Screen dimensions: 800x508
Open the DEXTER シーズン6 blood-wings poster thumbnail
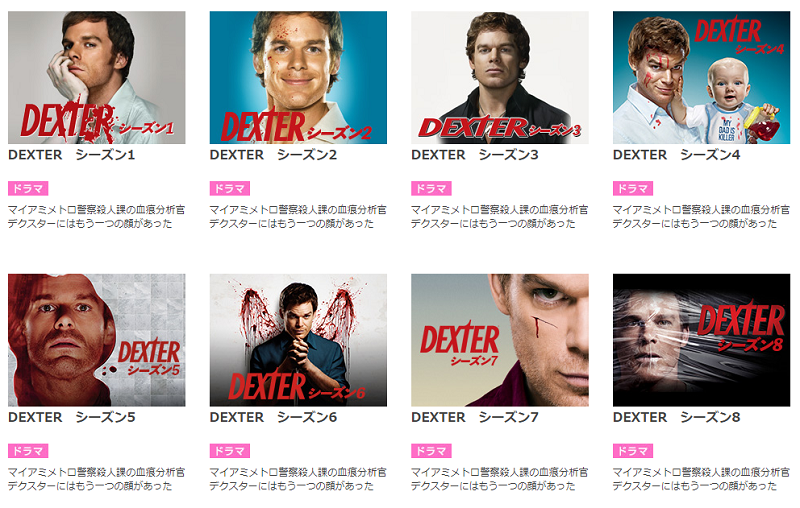point(298,340)
